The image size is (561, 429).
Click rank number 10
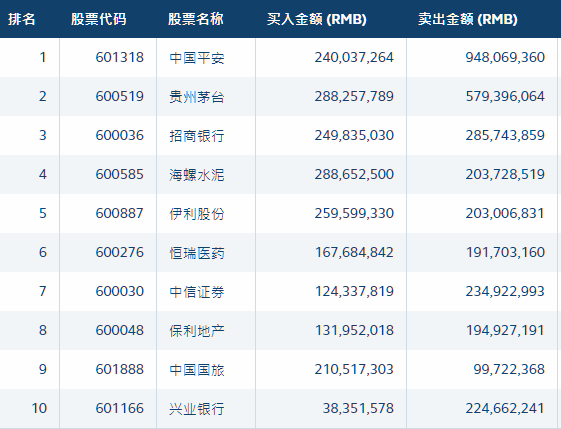pos(39,408)
